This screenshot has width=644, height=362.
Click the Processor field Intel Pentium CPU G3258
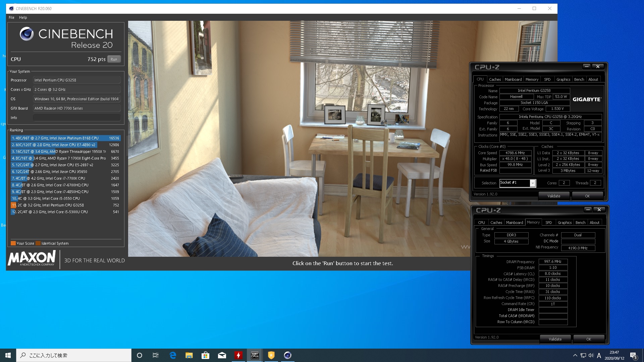click(77, 80)
